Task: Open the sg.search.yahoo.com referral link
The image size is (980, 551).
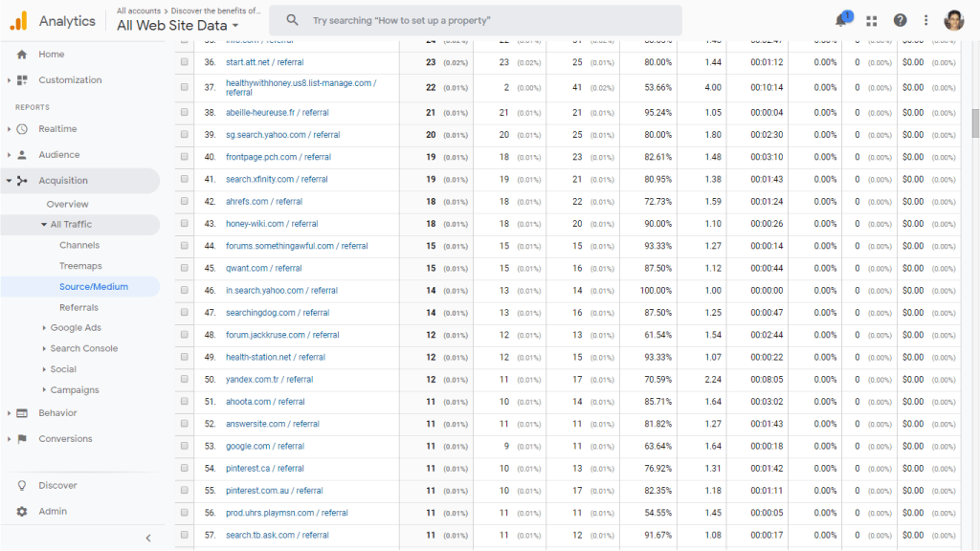Action: click(282, 135)
